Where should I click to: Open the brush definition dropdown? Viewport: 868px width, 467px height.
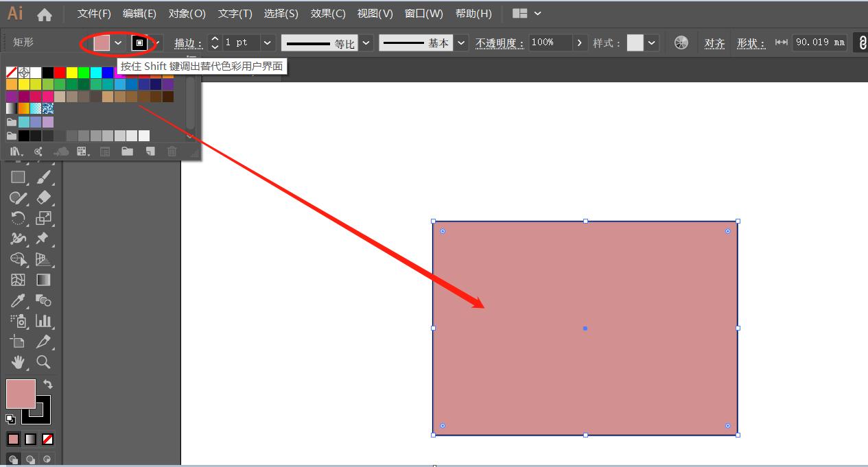coord(462,43)
